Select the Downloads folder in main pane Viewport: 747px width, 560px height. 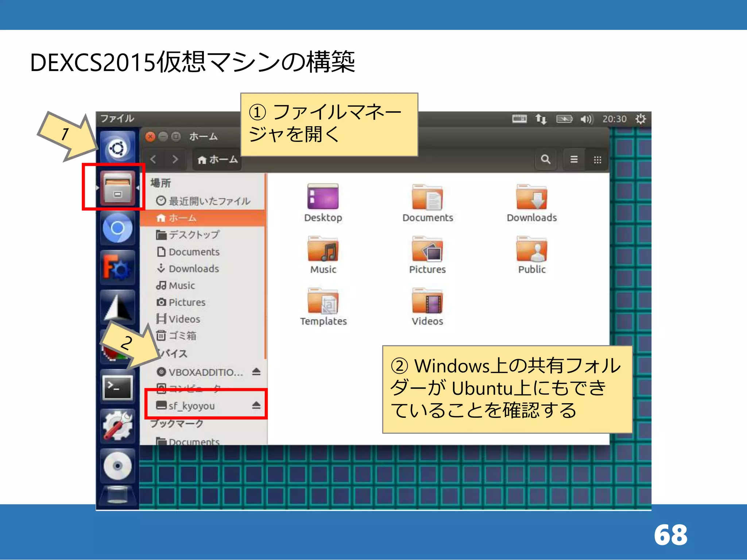[532, 203]
